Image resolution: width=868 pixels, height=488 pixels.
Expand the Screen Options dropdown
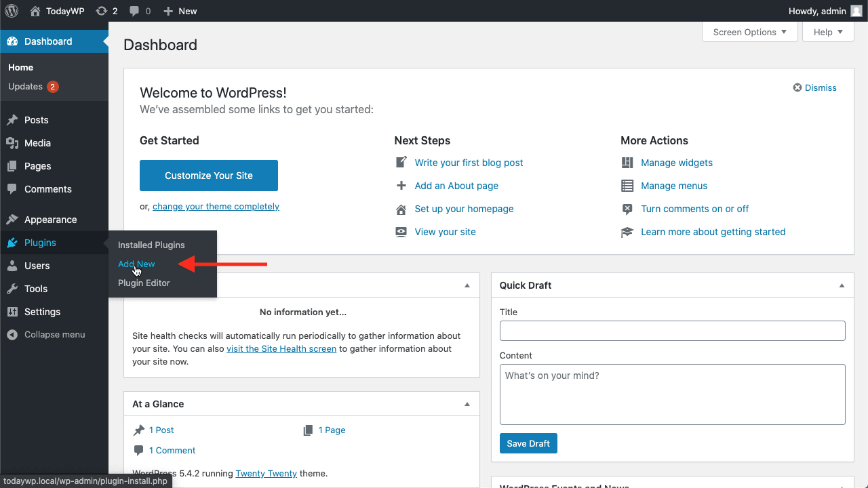click(x=750, y=32)
